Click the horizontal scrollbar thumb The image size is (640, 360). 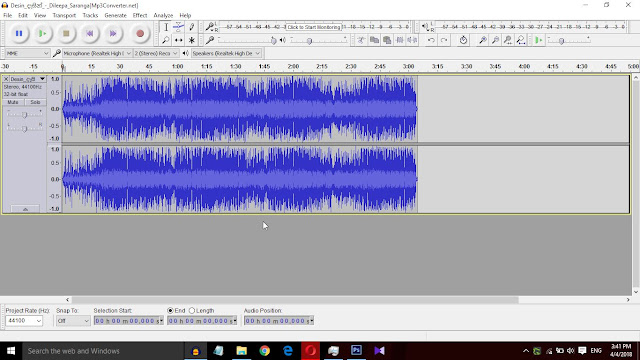pyautogui.click(x=295, y=300)
